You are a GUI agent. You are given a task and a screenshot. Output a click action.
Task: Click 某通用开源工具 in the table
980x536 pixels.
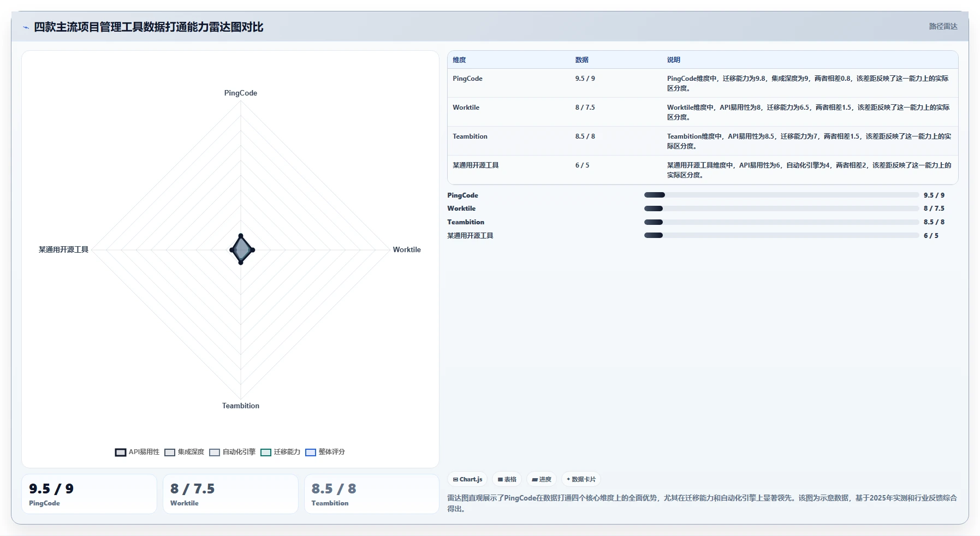[x=476, y=165]
